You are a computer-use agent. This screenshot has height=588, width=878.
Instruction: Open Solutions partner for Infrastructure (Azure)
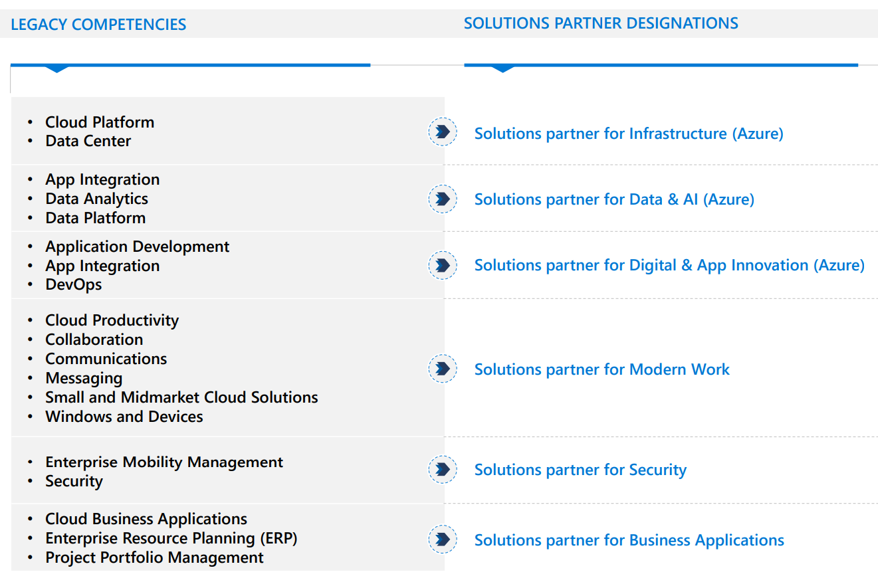tap(628, 134)
